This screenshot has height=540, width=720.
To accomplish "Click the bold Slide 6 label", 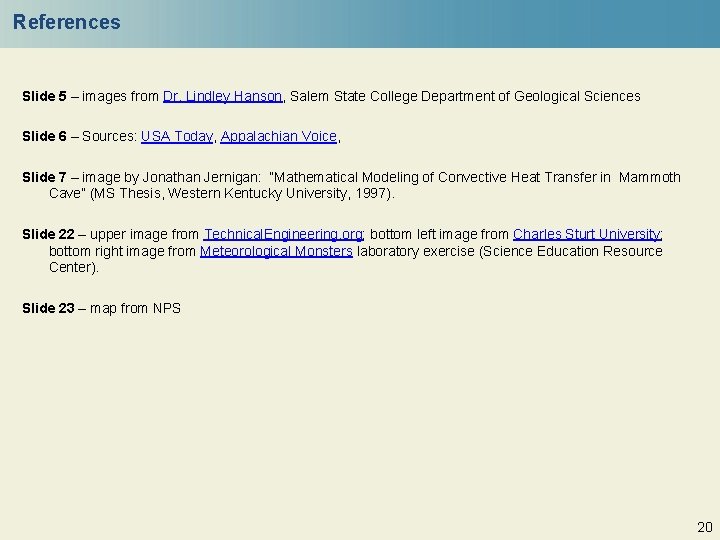I will pos(44,137).
